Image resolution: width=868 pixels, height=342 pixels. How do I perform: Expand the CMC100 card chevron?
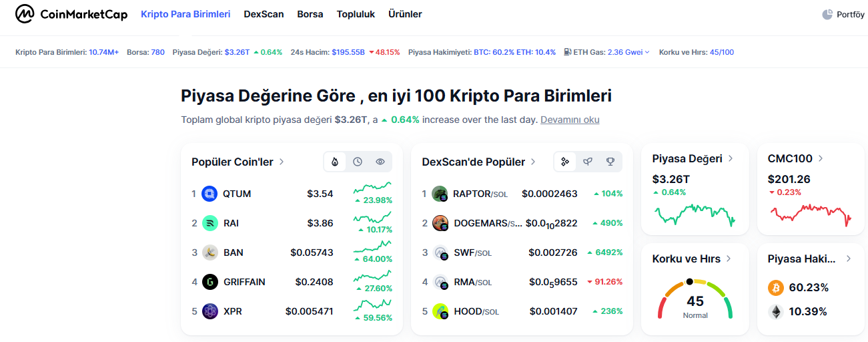coord(821,158)
